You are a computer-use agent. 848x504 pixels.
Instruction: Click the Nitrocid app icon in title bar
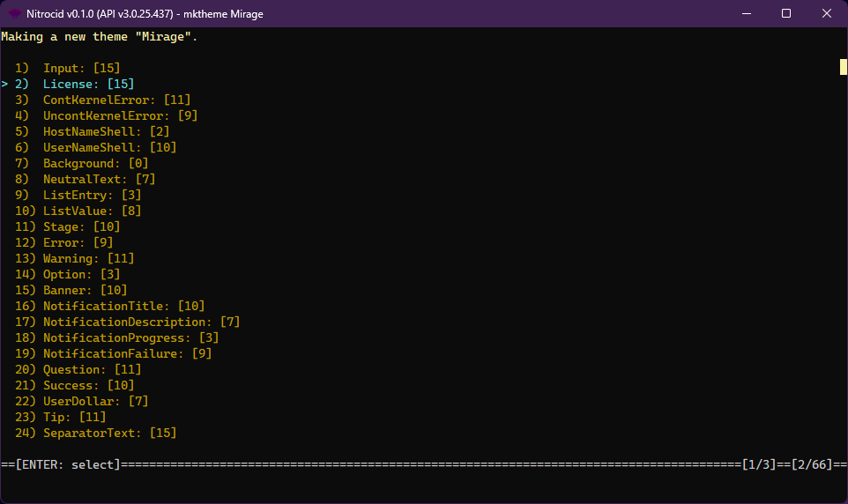(15, 13)
